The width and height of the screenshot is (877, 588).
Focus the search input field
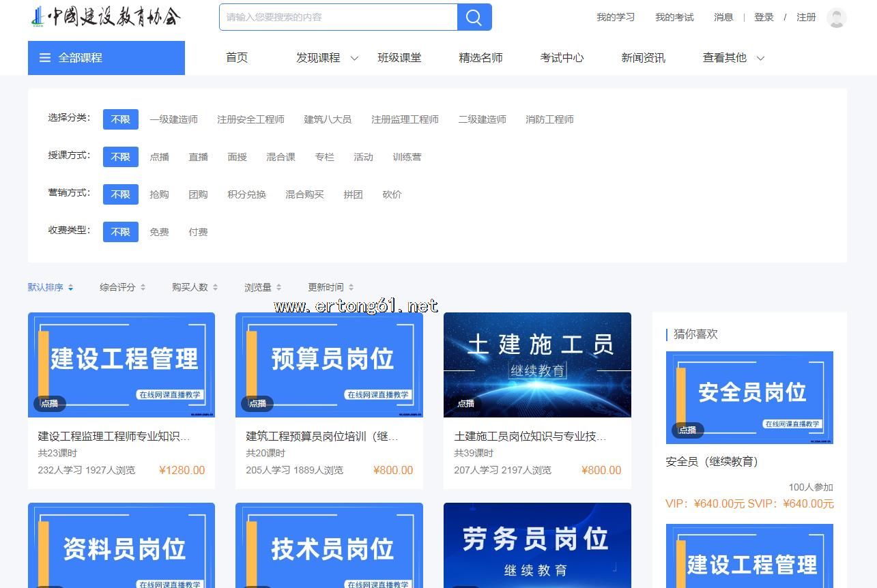point(338,17)
